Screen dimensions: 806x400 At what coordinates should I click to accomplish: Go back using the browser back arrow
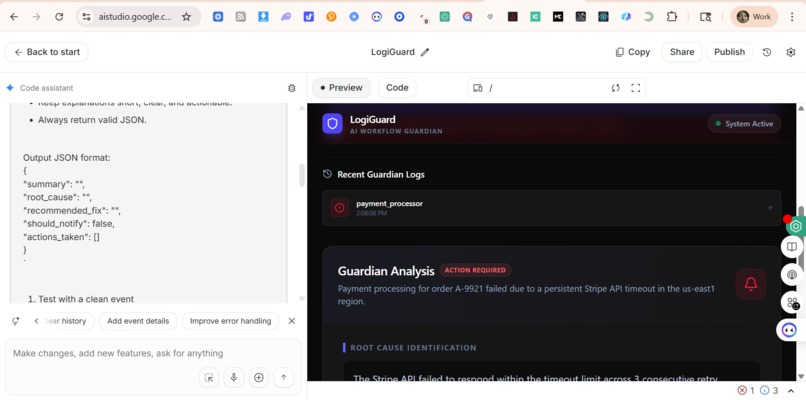point(14,17)
